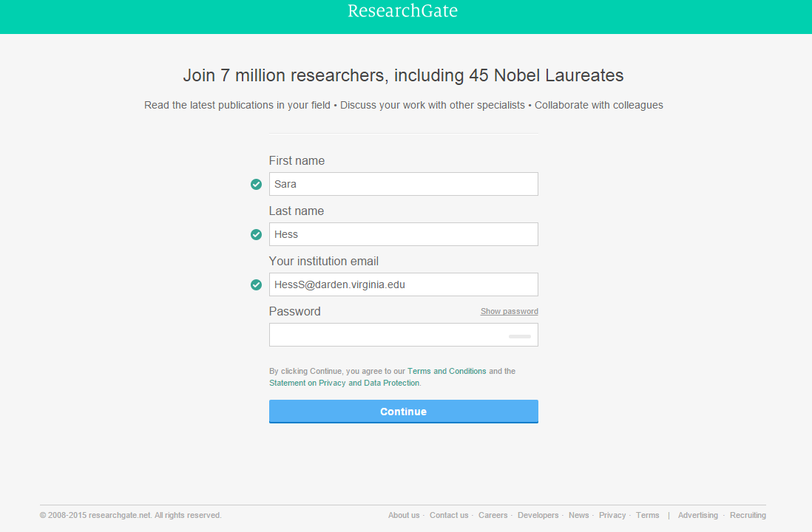Click the copyright notice "2008-2015 researchgate.net"
This screenshot has height=532, width=812.
pyautogui.click(x=130, y=516)
